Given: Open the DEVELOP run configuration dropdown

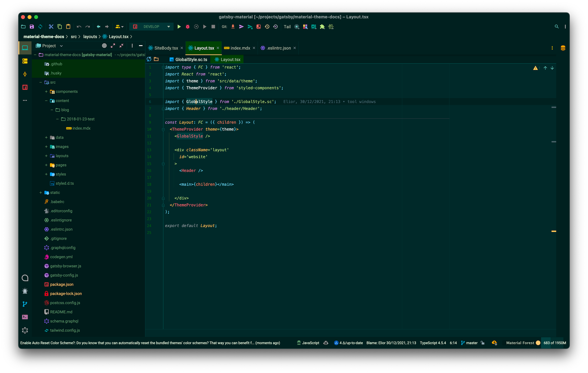Looking at the screenshot, I should (x=168, y=27).
